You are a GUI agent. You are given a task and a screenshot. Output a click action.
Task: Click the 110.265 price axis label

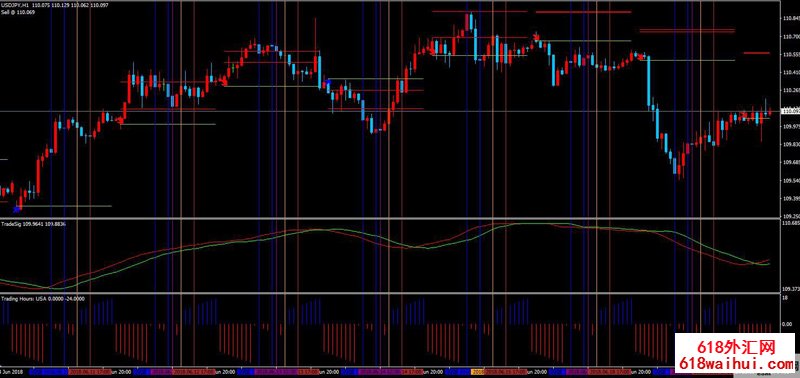[790, 91]
